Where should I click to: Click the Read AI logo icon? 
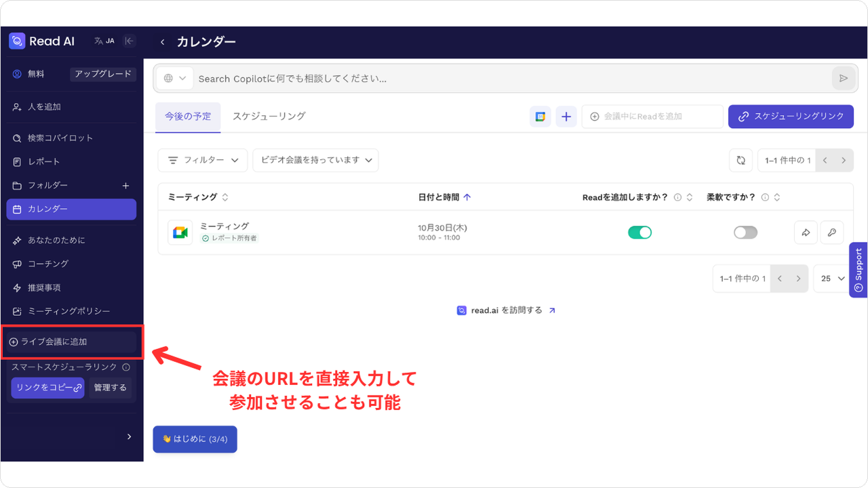point(17,41)
